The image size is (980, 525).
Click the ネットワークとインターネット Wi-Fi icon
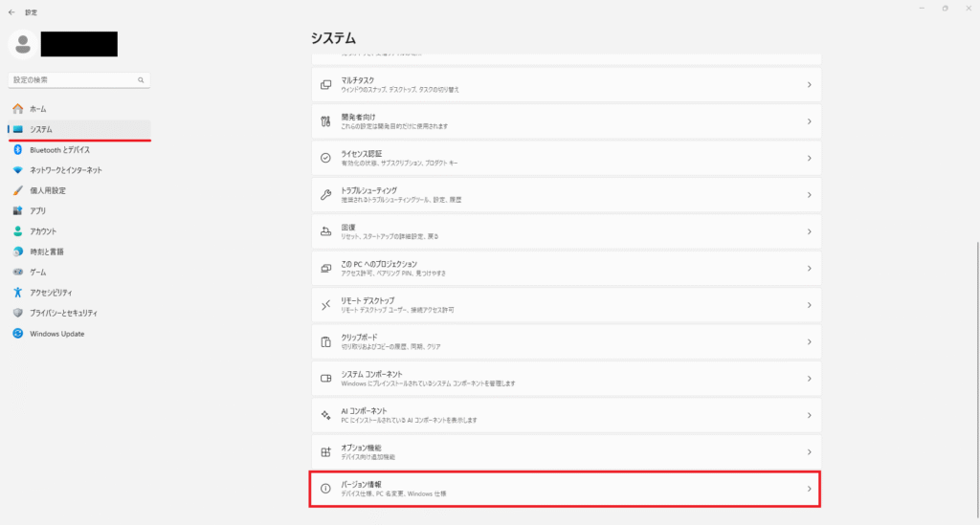click(x=17, y=170)
